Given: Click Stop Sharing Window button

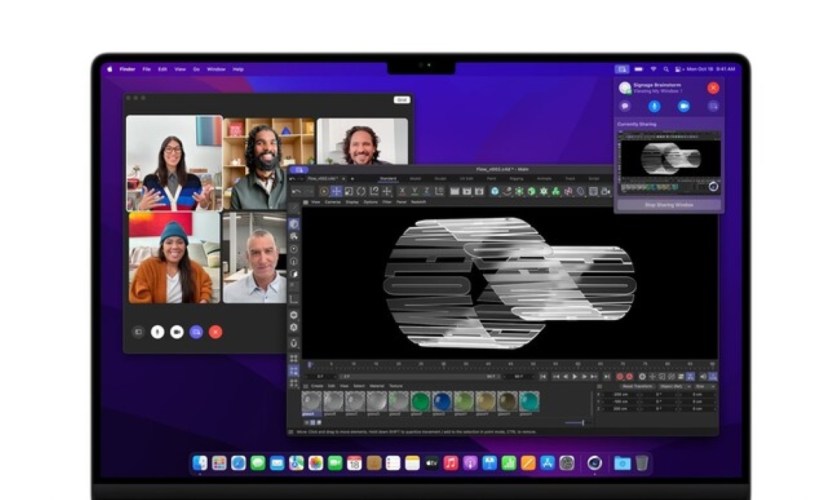Looking at the screenshot, I should 669,205.
